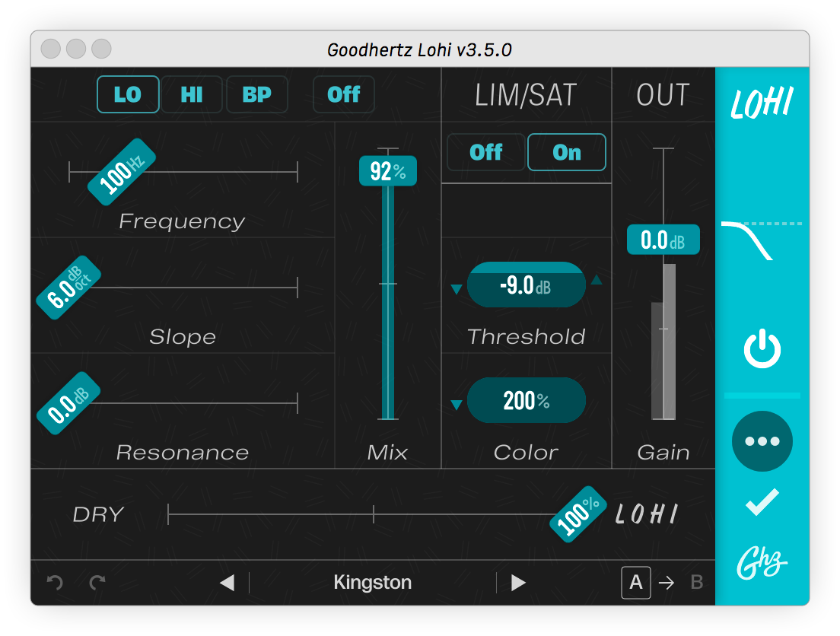Image resolution: width=840 pixels, height=636 pixels.
Task: Click the Frequency label
Action: [x=182, y=221]
